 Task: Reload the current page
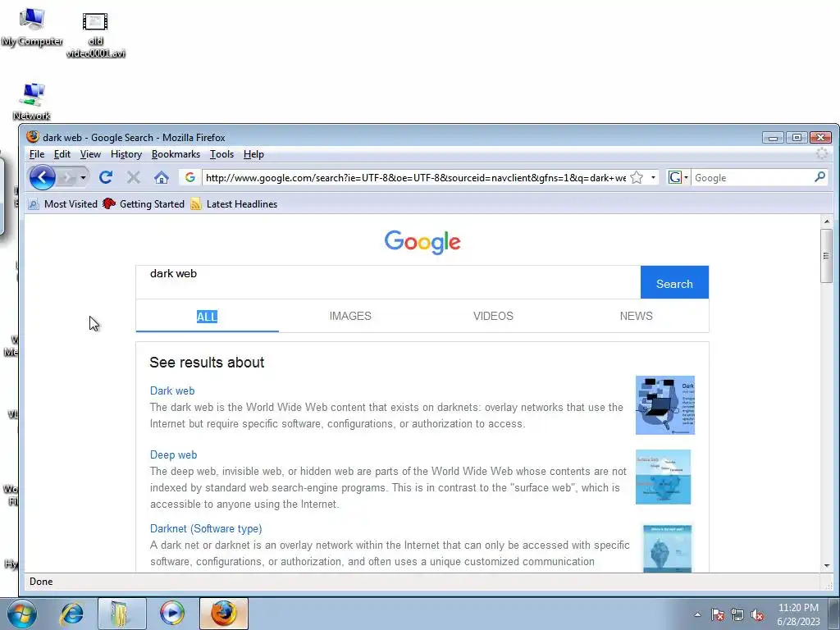106,177
